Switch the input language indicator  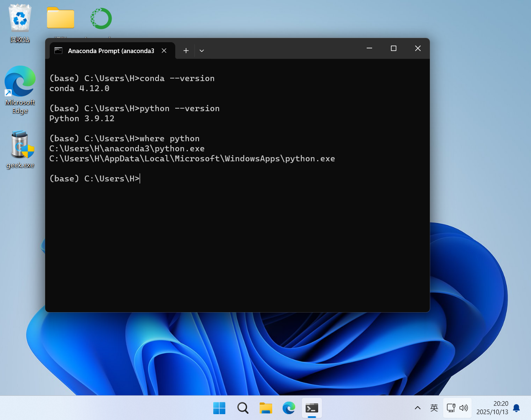(434, 408)
